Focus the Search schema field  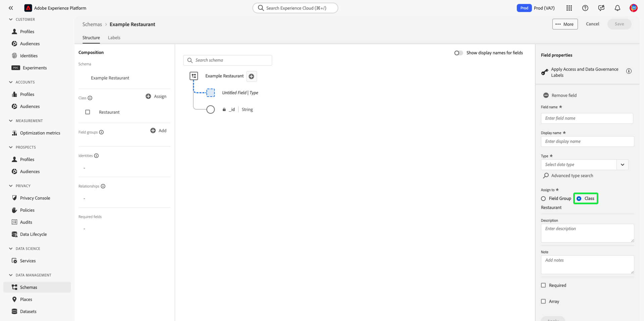click(x=228, y=60)
